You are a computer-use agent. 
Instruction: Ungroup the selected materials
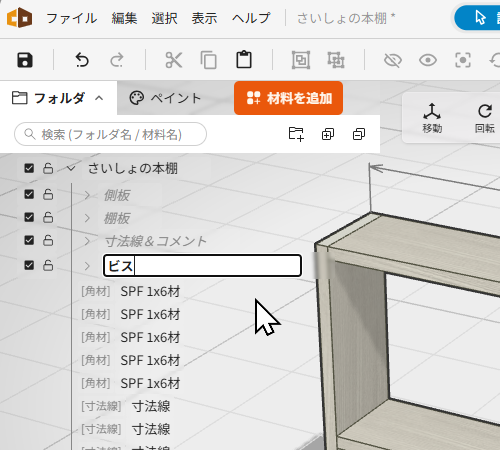[x=336, y=60]
